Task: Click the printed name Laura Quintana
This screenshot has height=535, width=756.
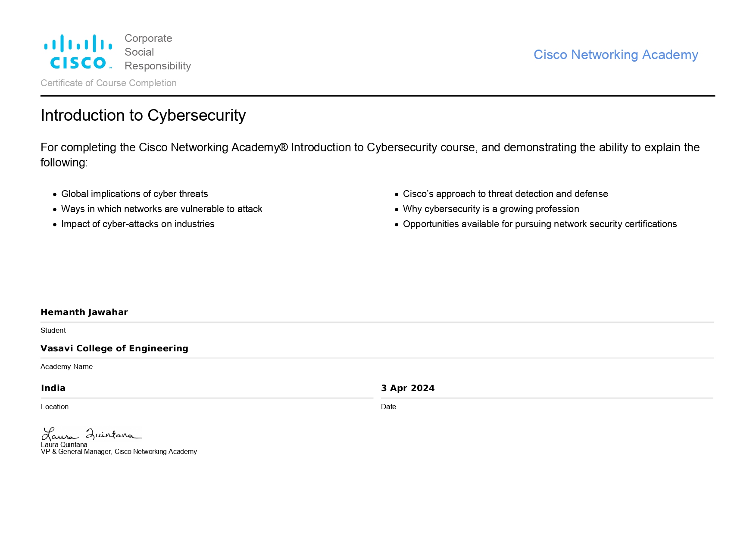Action: pos(64,445)
